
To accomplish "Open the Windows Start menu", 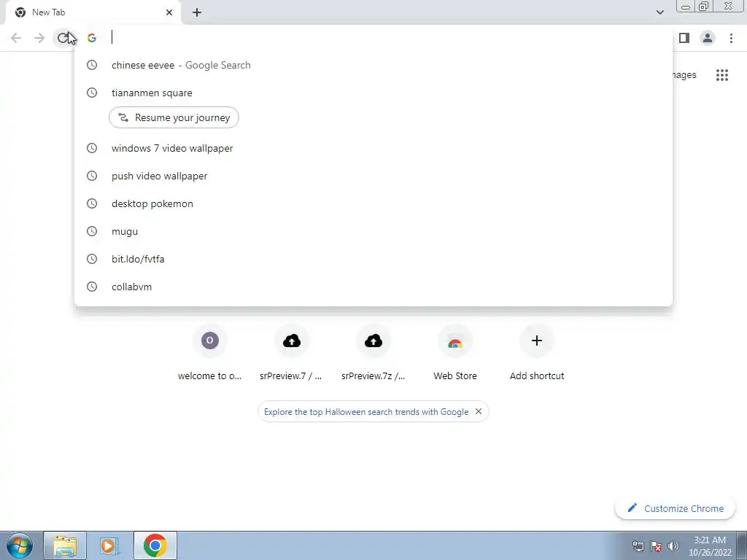I will (x=20, y=545).
